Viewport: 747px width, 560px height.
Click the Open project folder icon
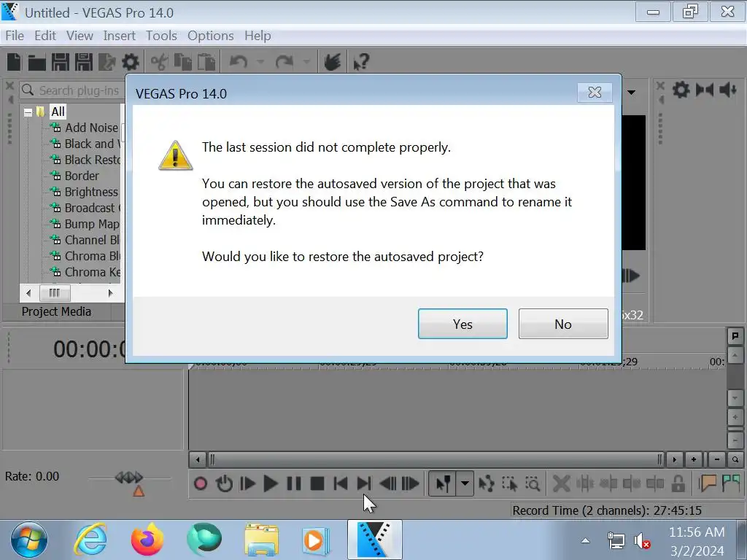36,62
